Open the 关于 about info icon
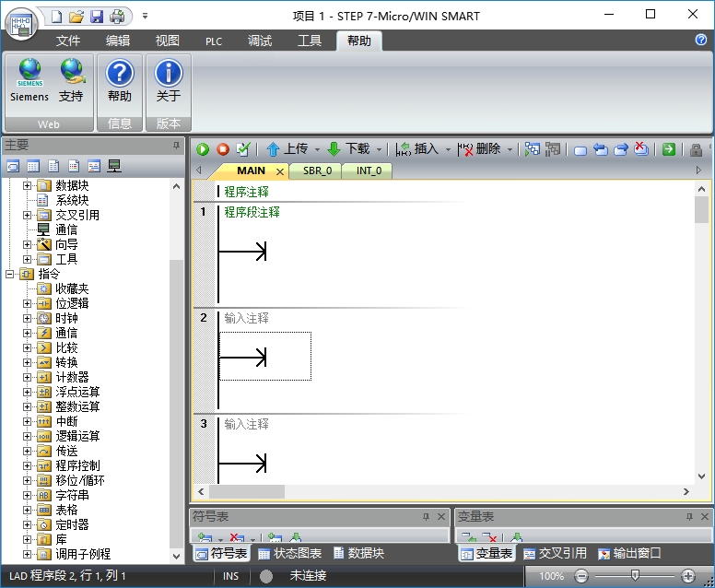 point(169,80)
